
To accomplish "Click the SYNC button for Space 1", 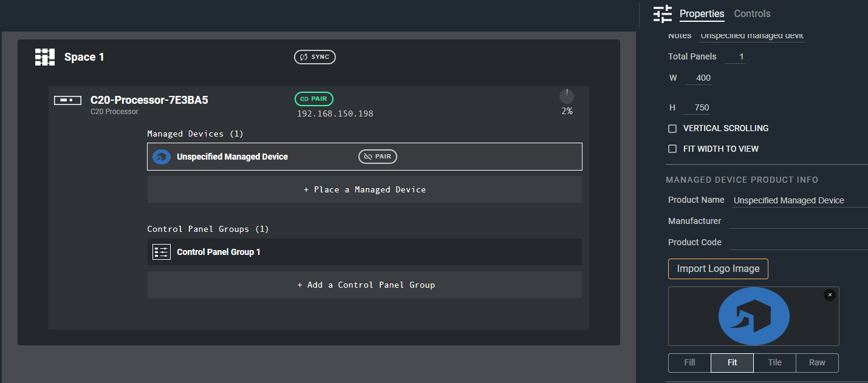I will [x=315, y=57].
